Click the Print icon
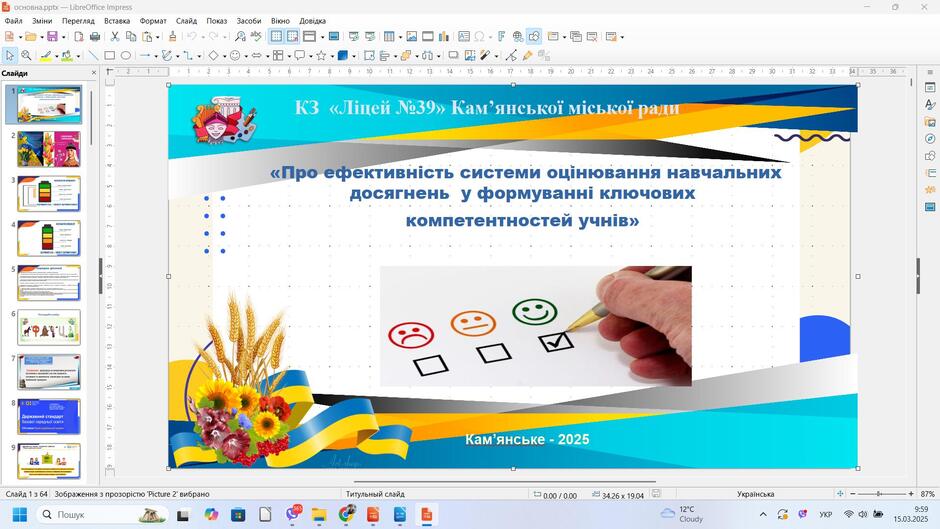 (95, 37)
